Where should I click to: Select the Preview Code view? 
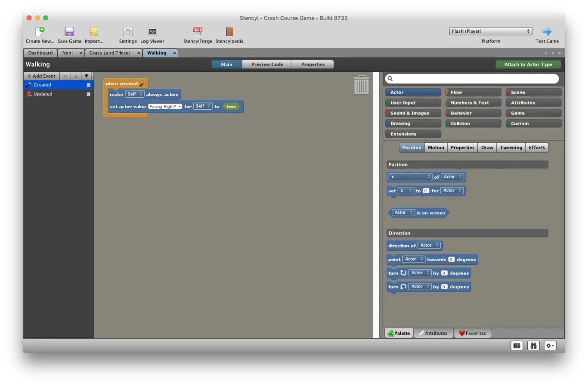267,65
